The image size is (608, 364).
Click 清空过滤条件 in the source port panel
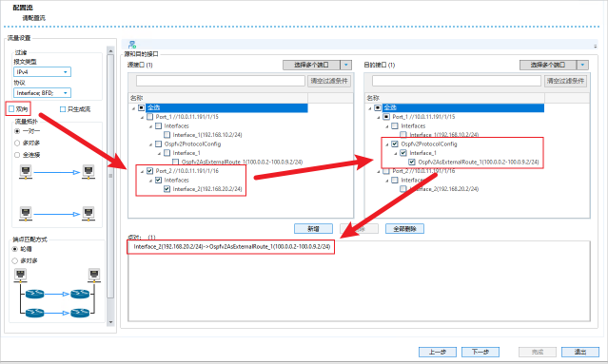pyautogui.click(x=329, y=81)
